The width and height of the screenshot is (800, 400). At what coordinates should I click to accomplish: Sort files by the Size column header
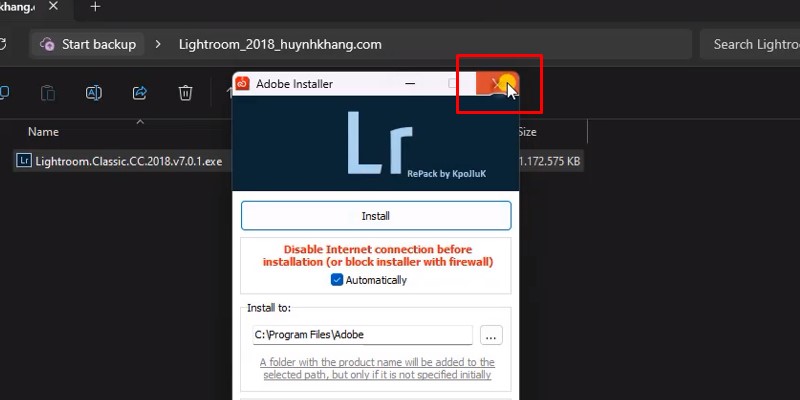tap(527, 131)
